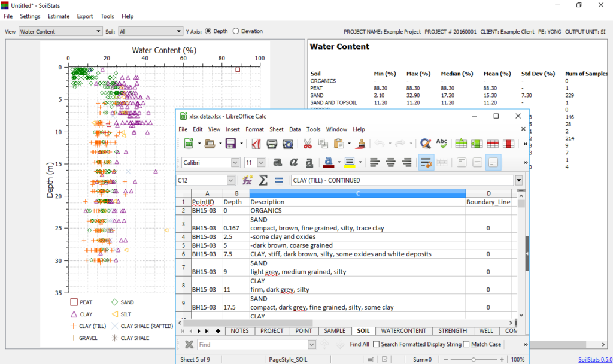Jump to the last sheet tab arrow
The image size is (613, 364).
[207, 331]
